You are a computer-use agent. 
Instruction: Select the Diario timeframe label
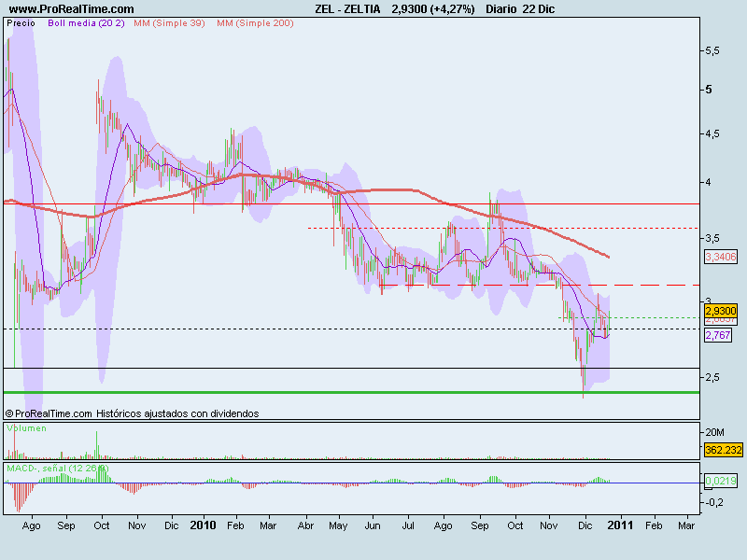(x=501, y=9)
